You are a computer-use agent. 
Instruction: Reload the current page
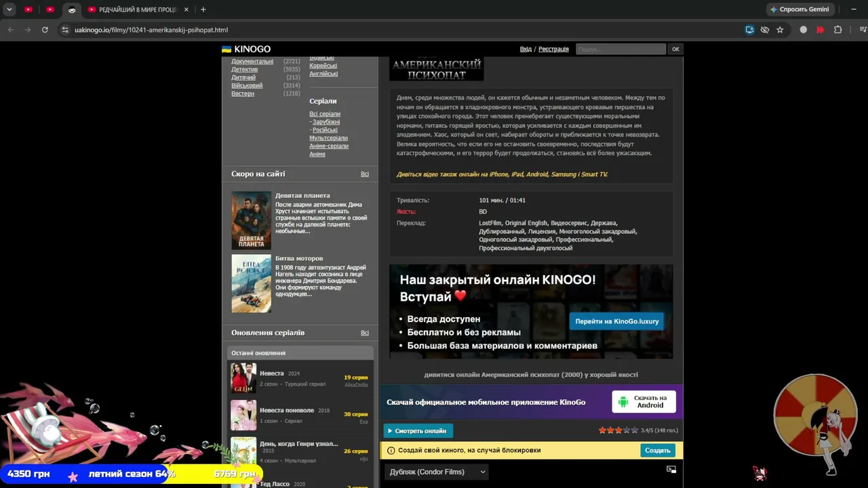pyautogui.click(x=45, y=30)
